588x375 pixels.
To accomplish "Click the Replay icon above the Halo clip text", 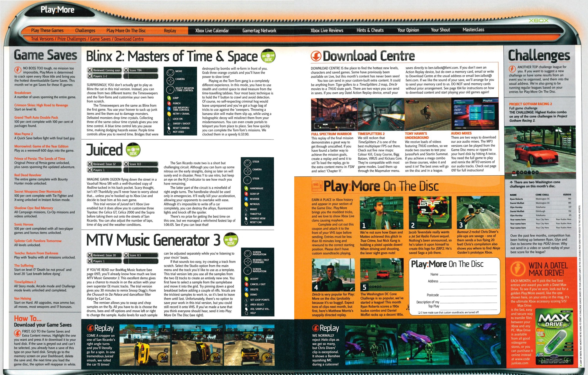I will click(316, 328).
